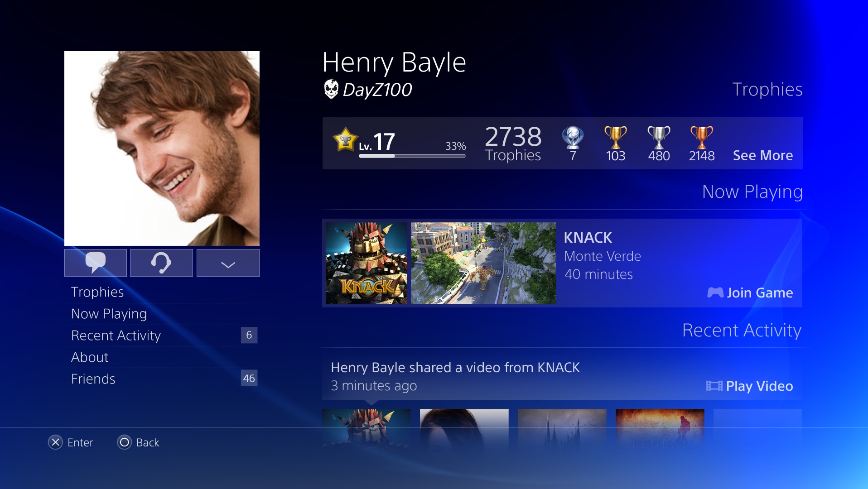The height and width of the screenshot is (489, 868).
Task: Select the bronze trophy icon
Action: tap(702, 138)
